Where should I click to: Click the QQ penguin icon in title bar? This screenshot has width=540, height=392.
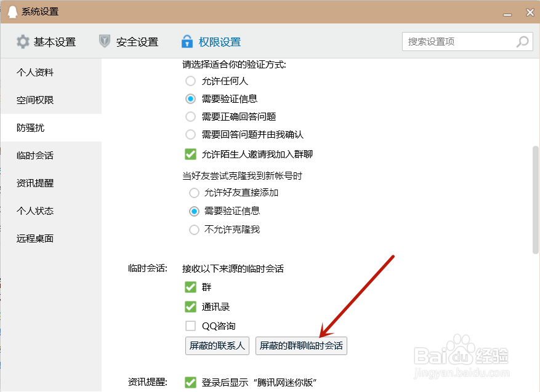[x=12, y=12]
